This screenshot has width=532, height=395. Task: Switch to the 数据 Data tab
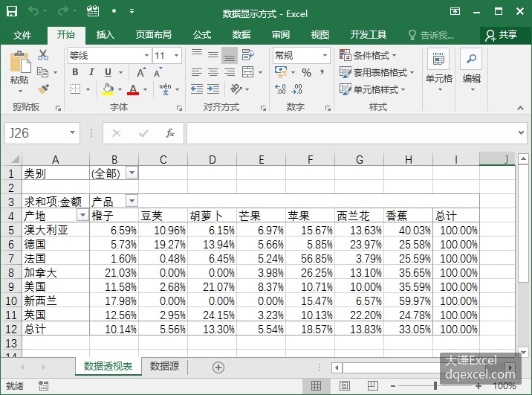click(241, 35)
